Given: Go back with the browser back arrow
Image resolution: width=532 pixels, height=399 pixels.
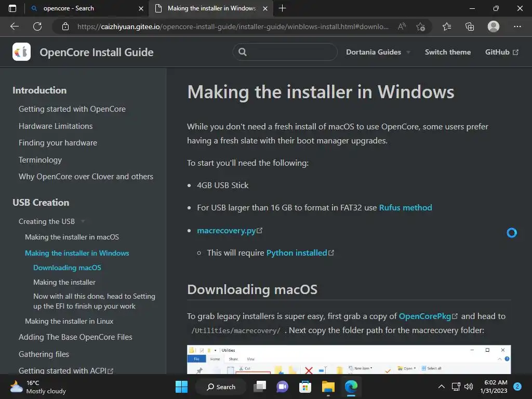Looking at the screenshot, I should [x=14, y=26].
